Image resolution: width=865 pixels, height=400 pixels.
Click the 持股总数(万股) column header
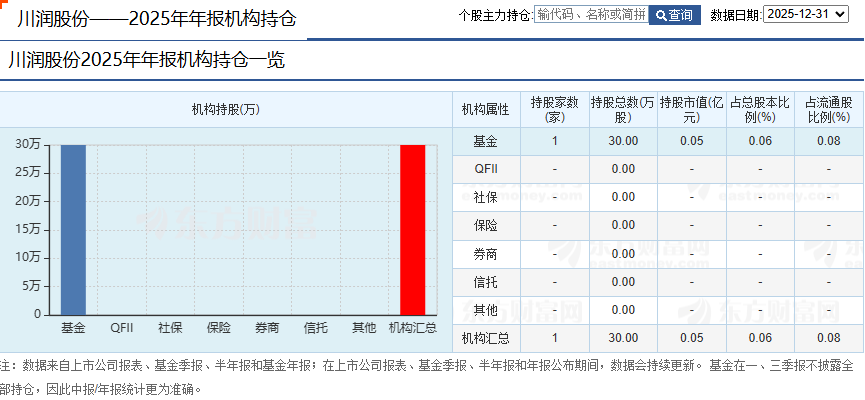point(623,109)
